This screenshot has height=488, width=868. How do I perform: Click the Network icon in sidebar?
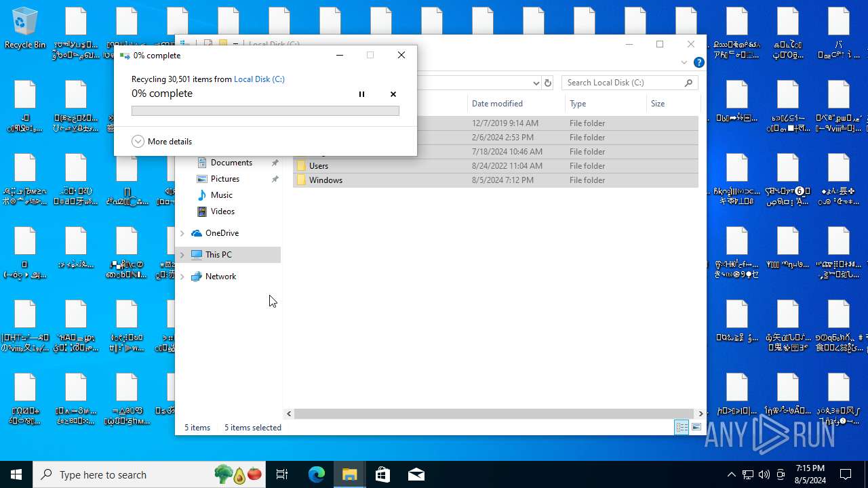[197, 277]
